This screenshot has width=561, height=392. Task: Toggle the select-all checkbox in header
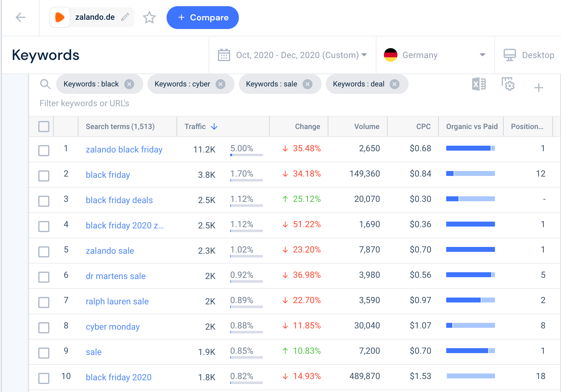44,127
